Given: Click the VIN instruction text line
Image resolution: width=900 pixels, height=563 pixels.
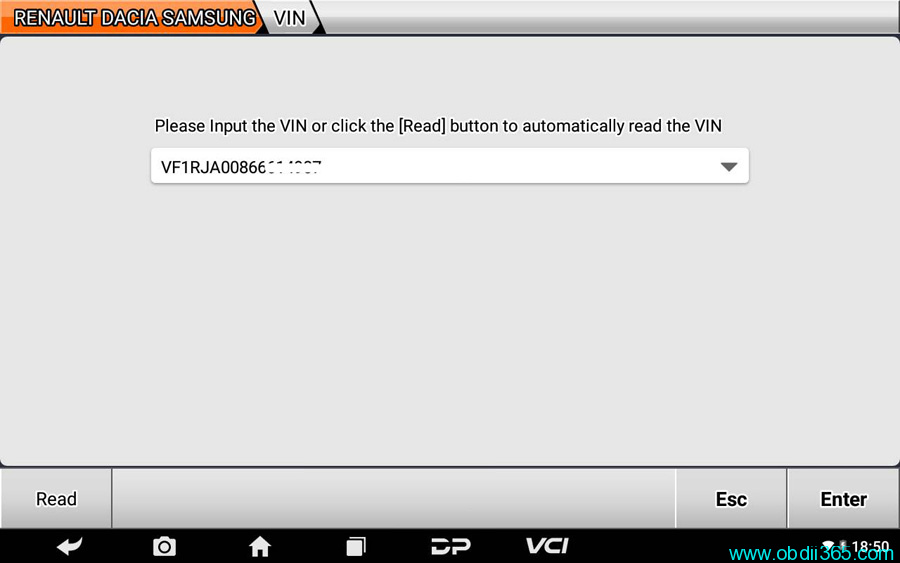Looking at the screenshot, I should 438,126.
